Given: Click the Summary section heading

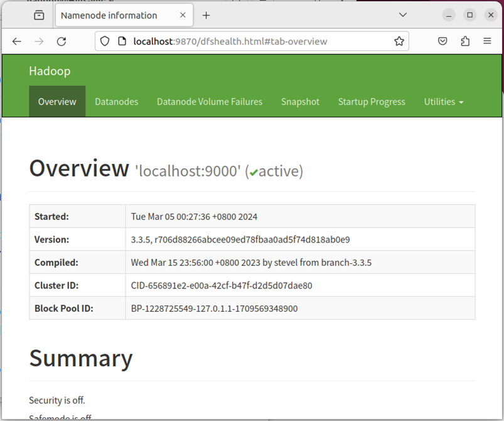Looking at the screenshot, I should click(81, 359).
